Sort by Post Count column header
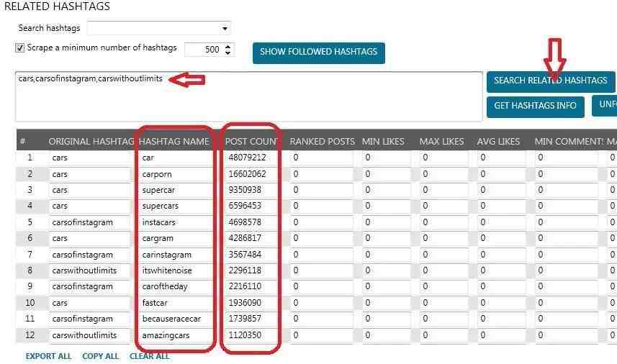The image size is (617, 364). pyautogui.click(x=251, y=142)
